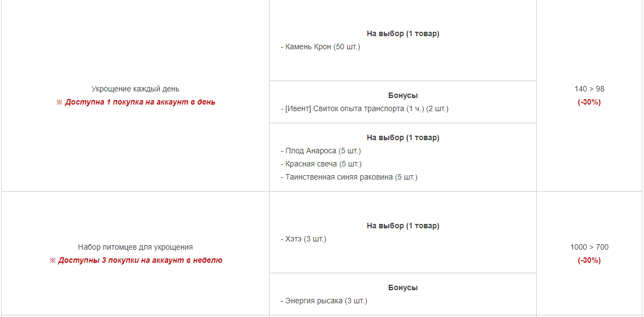Select the 'Доступна 1 покупка на аккаунт в день' note
The width and height of the screenshot is (644, 317).
(x=135, y=102)
